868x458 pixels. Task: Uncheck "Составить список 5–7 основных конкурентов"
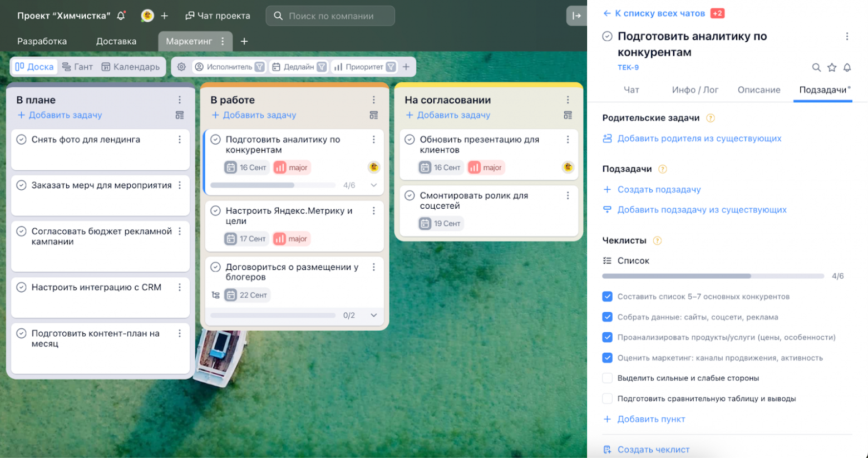(x=608, y=297)
